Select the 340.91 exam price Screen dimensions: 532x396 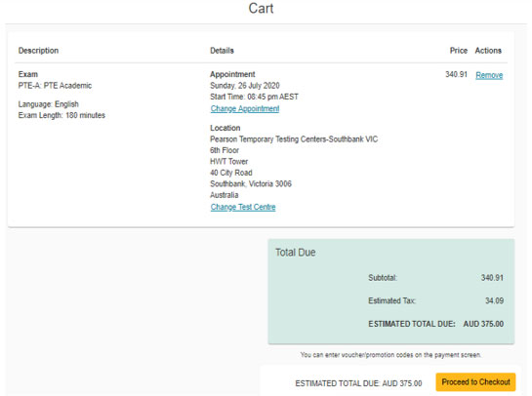456,74
